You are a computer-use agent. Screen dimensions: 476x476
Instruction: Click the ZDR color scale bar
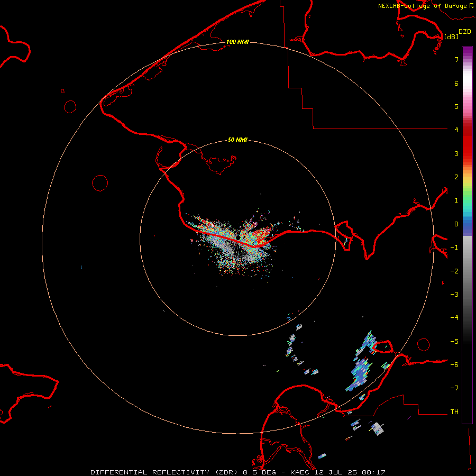[467, 235]
